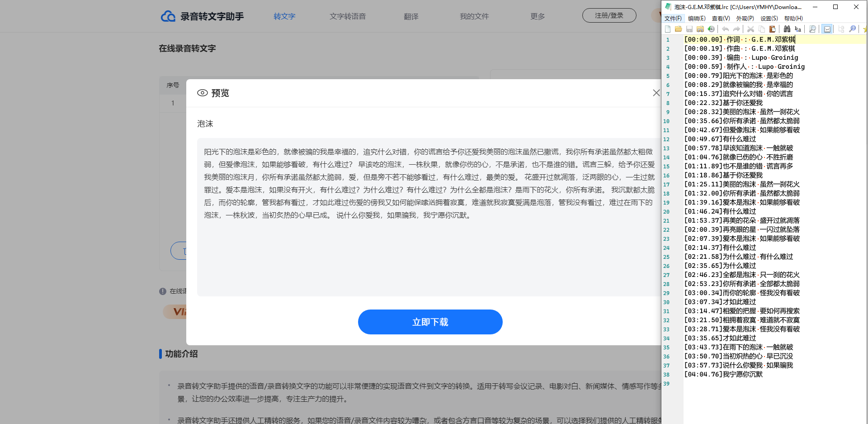Open the Replace tool icon in Notepad2
This screenshot has width=868, height=424.
point(798,29)
